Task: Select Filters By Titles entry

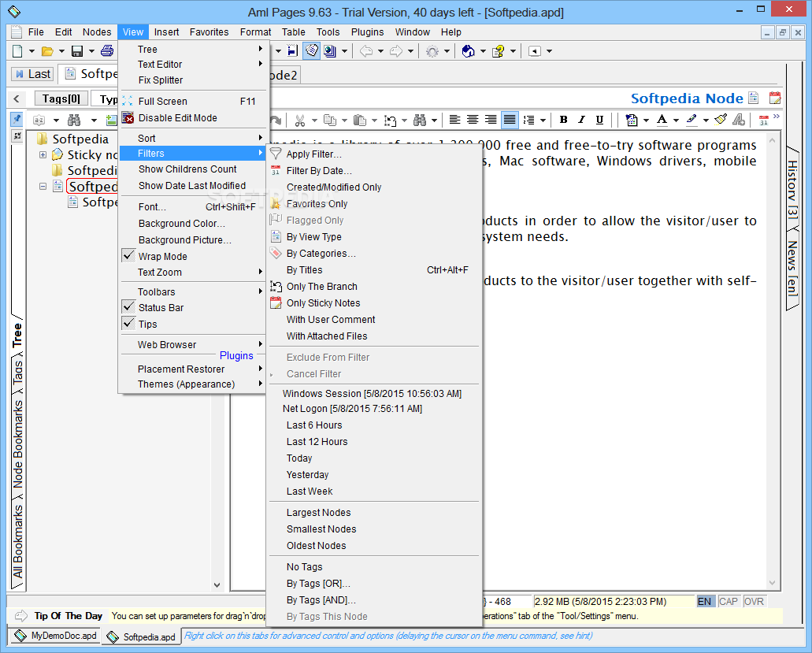Action: point(374,270)
